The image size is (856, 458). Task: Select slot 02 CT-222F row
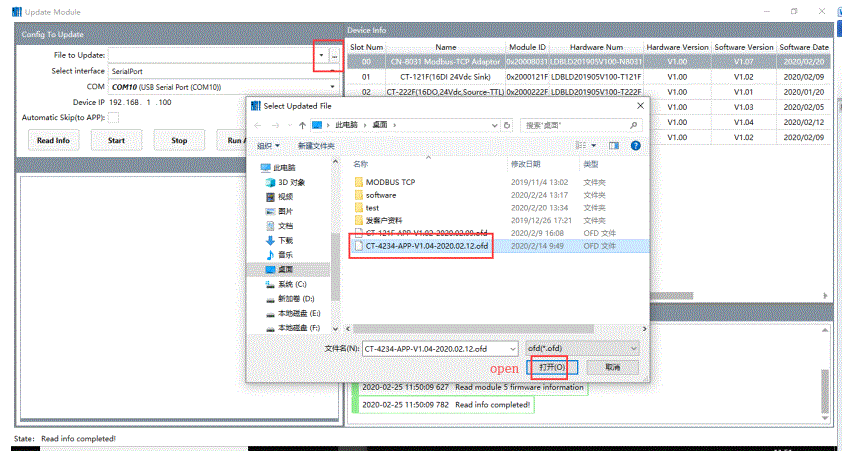click(589, 92)
